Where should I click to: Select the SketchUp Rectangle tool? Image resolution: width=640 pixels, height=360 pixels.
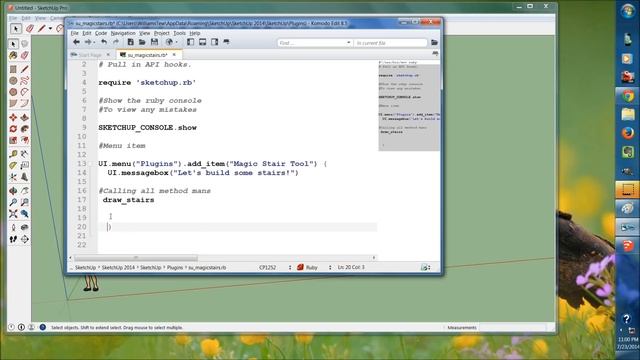[13, 69]
